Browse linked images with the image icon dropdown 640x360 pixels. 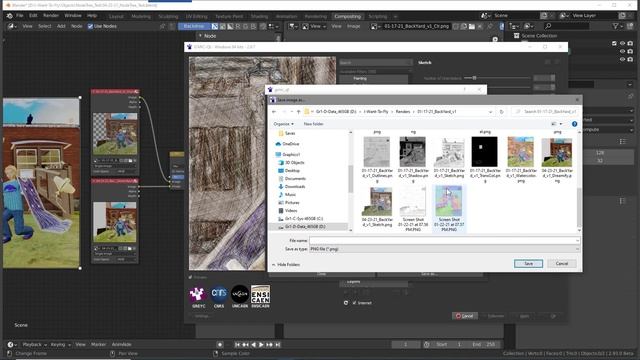point(375,26)
